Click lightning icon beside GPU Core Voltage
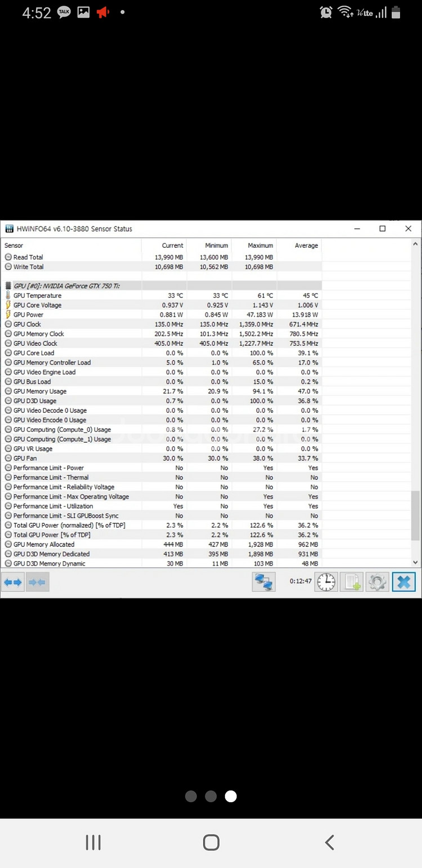This screenshot has height=868, width=422. (8, 305)
